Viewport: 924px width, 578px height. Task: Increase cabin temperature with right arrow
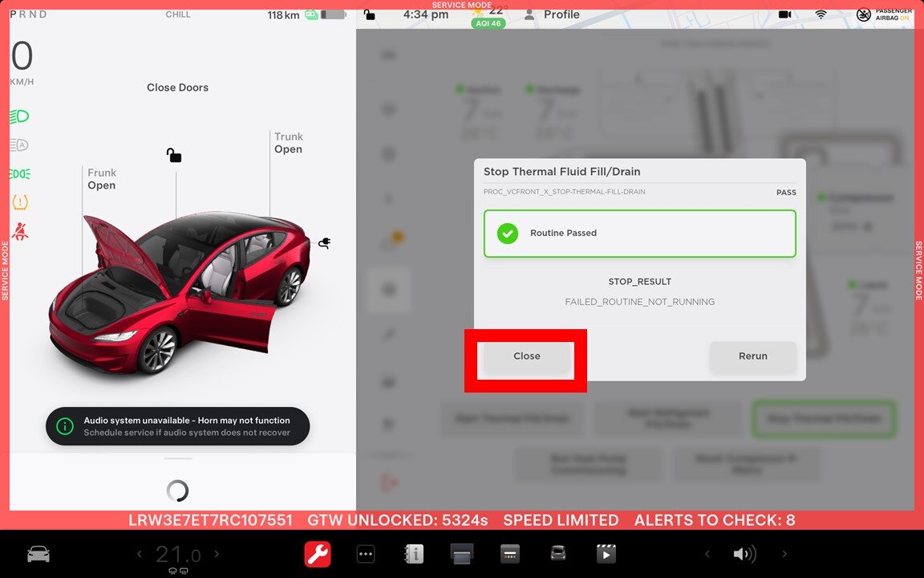[x=217, y=554]
